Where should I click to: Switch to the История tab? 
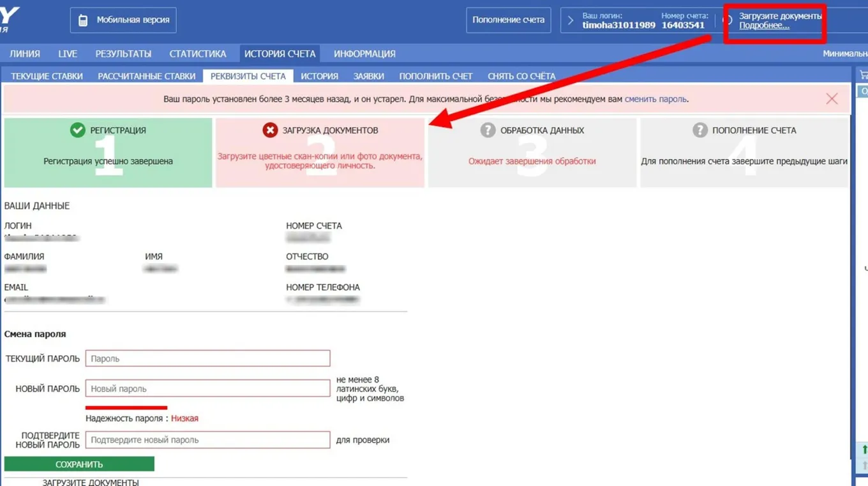coord(320,76)
